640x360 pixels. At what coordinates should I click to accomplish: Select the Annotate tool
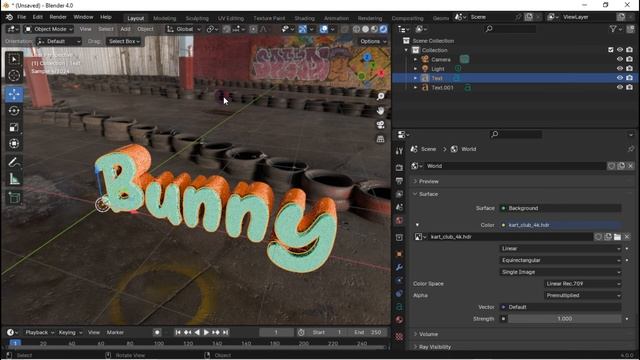14,162
